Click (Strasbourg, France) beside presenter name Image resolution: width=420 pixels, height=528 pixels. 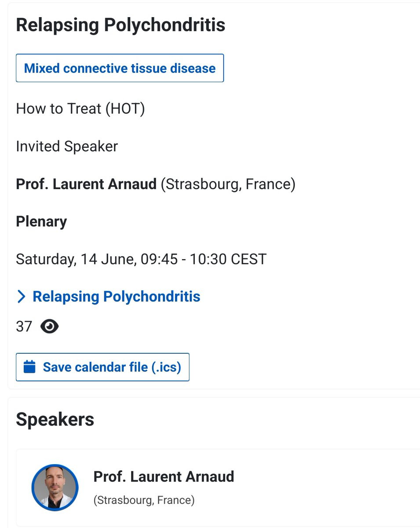click(228, 184)
